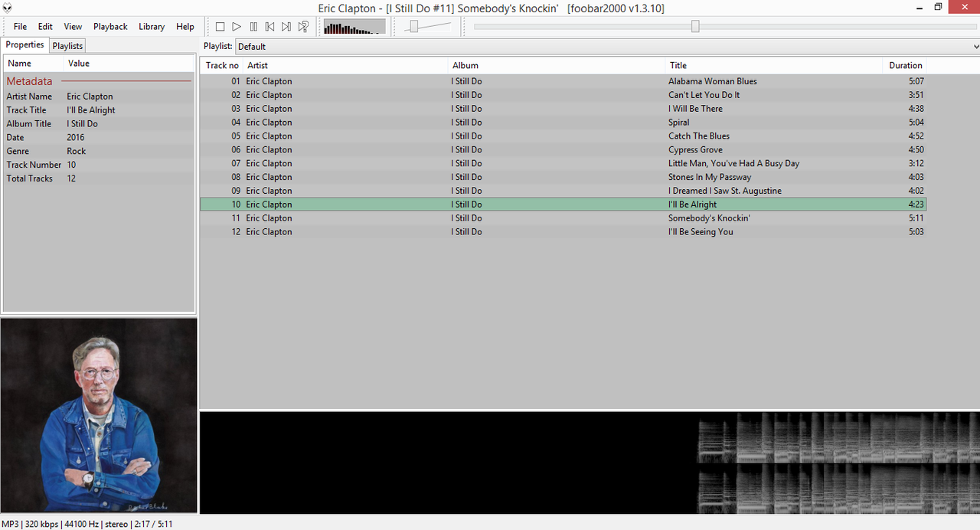
Task: Sort by the Track no column header
Action: (222, 65)
